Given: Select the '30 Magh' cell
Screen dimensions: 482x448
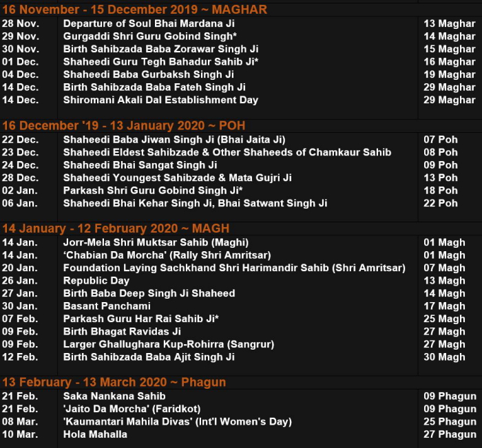Looking at the screenshot, I should point(444,357).
